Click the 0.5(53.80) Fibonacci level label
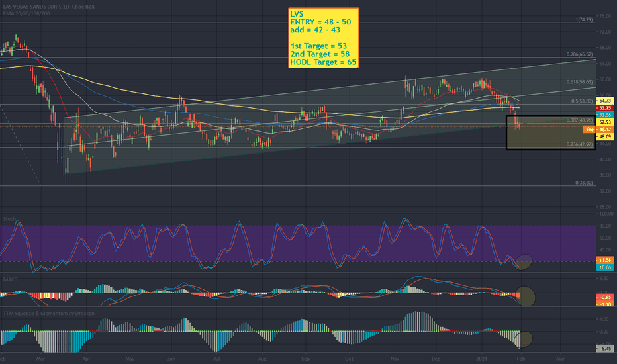 click(x=582, y=101)
